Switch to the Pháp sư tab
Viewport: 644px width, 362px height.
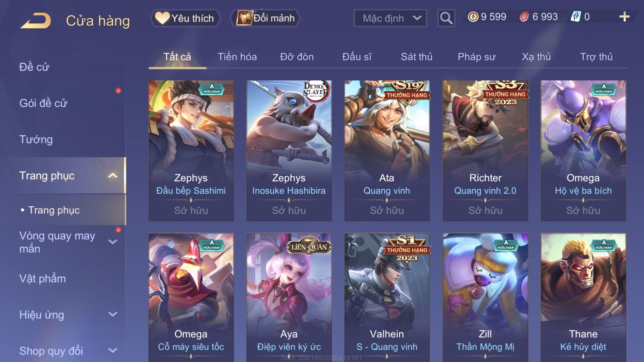tap(476, 57)
